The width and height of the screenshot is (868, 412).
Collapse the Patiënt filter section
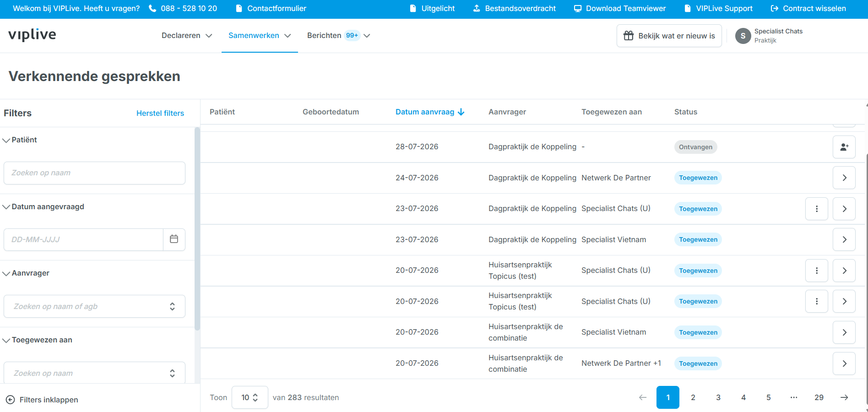tap(20, 140)
